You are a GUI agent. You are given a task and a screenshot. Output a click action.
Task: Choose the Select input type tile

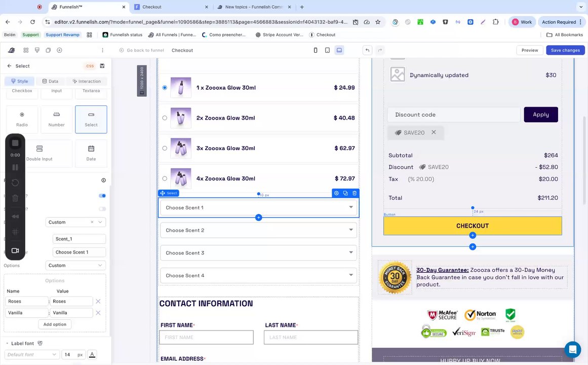click(91, 120)
